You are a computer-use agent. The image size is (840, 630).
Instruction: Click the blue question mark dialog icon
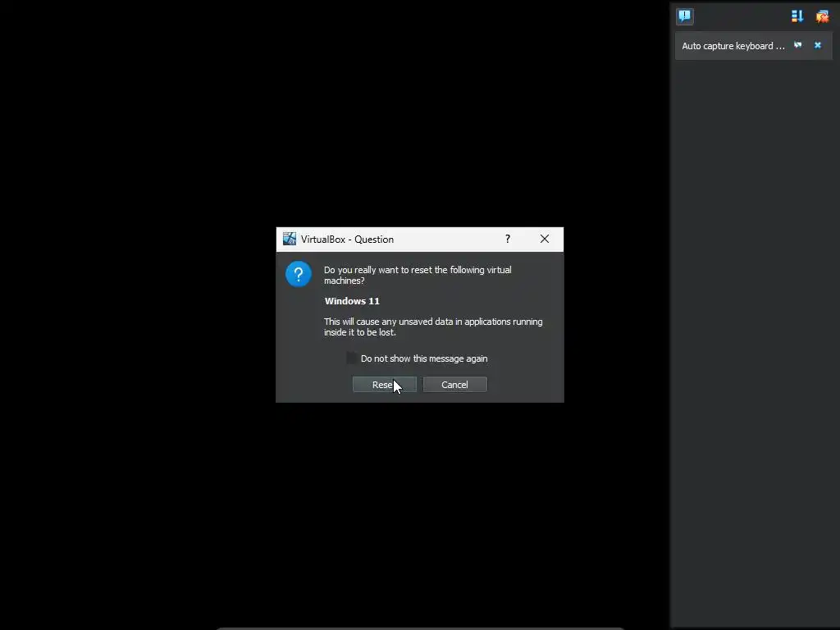pos(299,274)
